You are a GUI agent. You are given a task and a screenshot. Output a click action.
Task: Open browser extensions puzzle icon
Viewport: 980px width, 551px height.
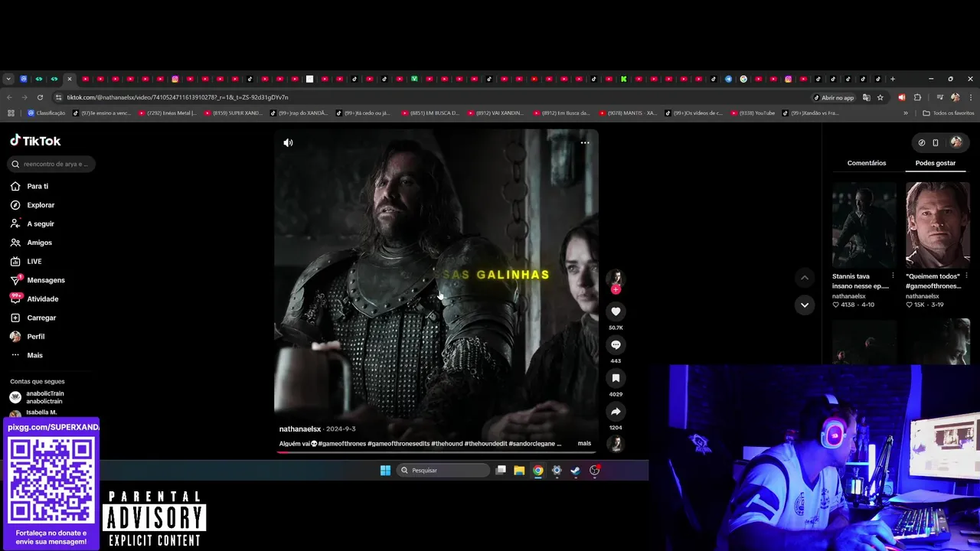click(x=917, y=98)
